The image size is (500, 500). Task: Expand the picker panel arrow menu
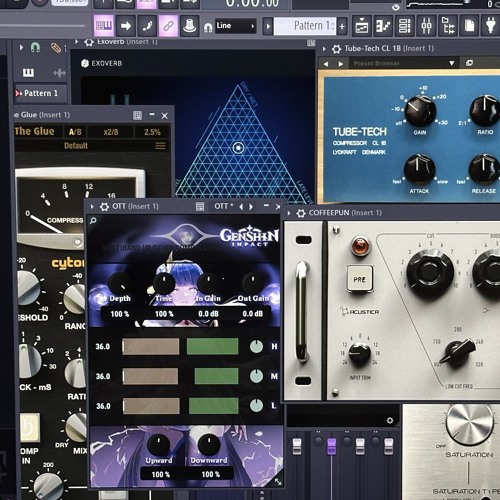(x=21, y=47)
